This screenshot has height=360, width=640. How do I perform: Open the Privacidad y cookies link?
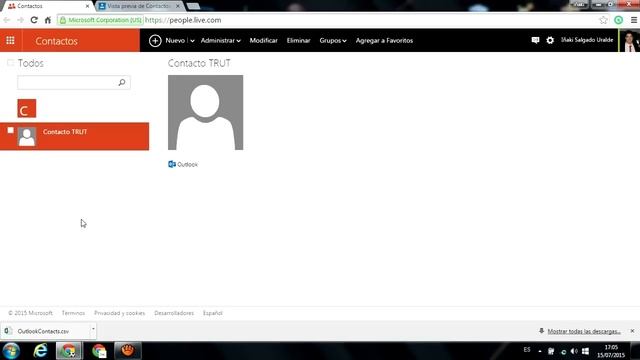tap(120, 313)
